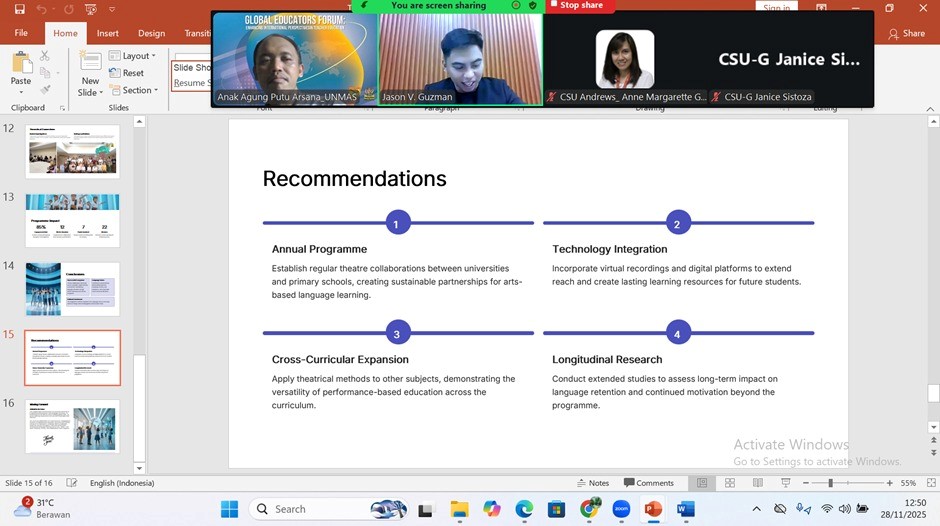
Task: Toggle Normal view button in status bar
Action: 702,483
